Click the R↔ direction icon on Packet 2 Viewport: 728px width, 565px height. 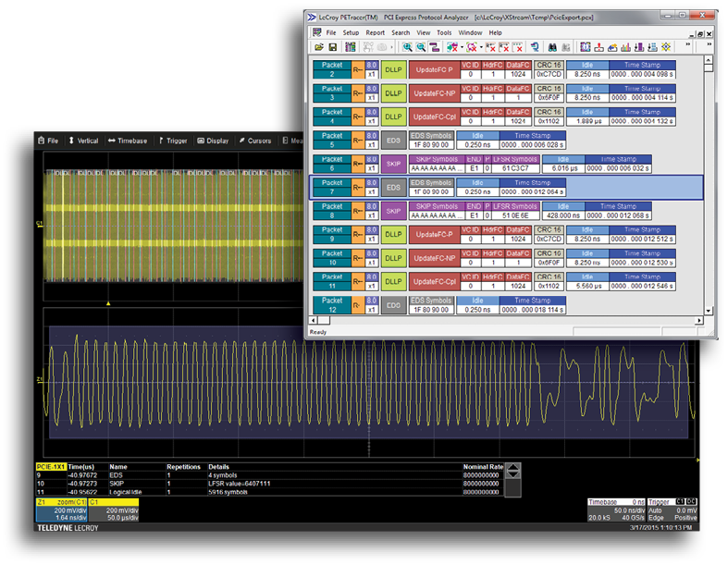click(358, 69)
